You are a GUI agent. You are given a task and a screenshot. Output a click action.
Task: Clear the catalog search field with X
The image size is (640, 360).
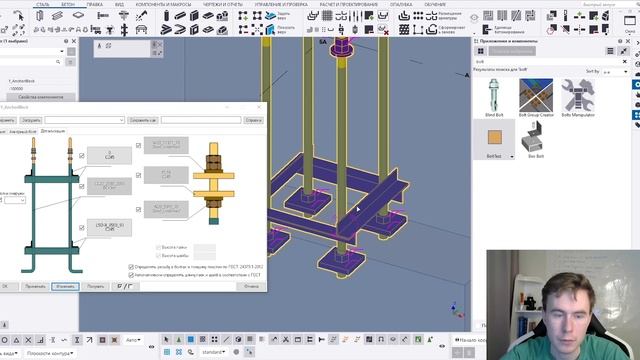coord(624,62)
